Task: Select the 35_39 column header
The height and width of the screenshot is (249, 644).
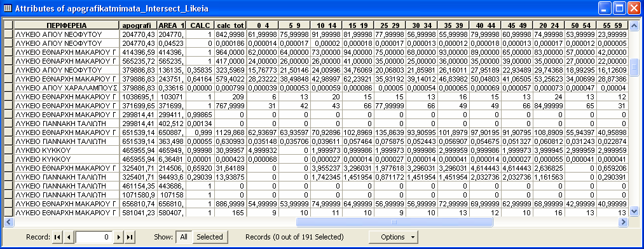Action: [x=453, y=25]
